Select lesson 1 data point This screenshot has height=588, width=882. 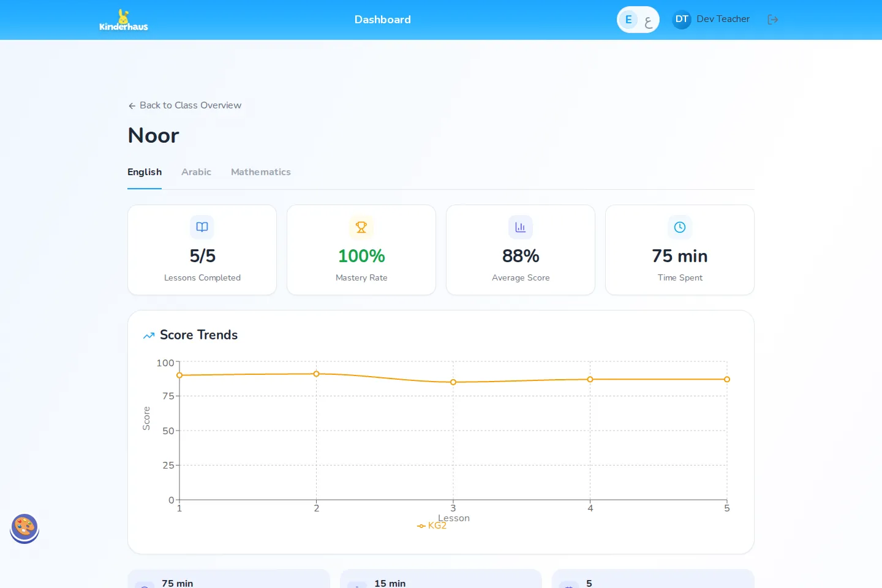(179, 375)
